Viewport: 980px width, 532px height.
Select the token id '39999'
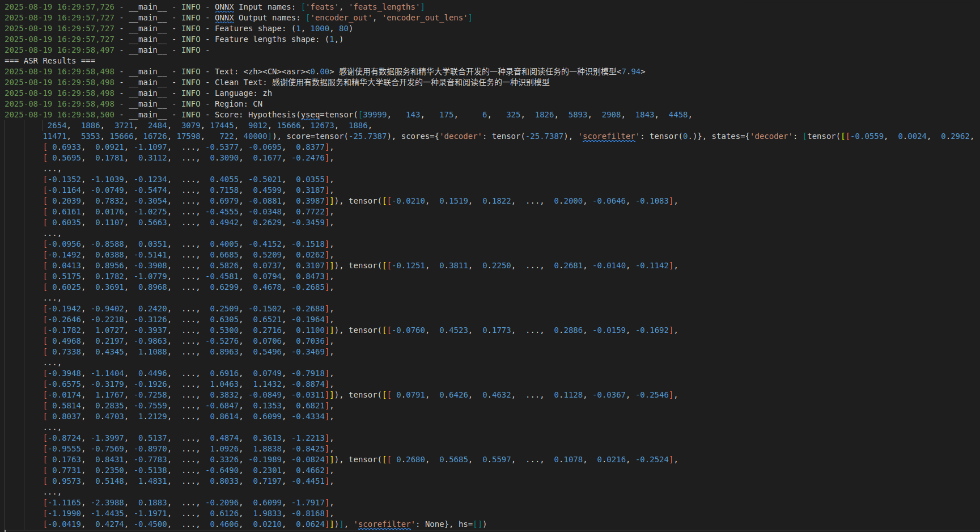(375, 115)
